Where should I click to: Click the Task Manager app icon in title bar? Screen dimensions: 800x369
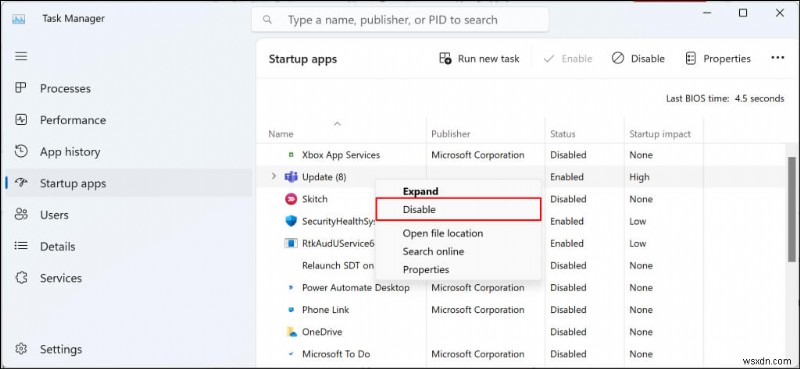[19, 19]
